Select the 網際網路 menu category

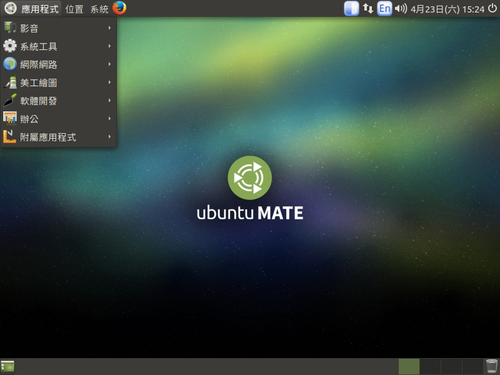point(59,64)
